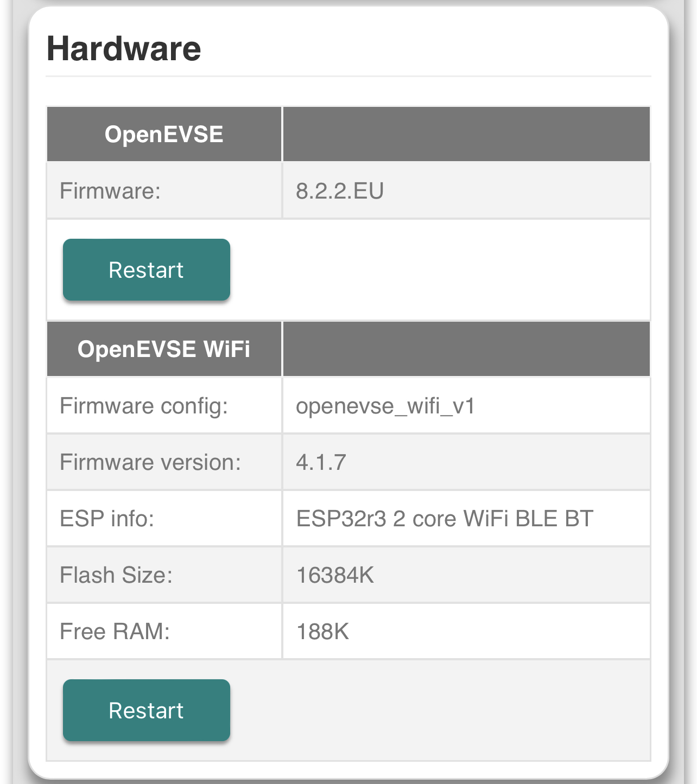Click the 4.1.7 version value
This screenshot has height=784, width=697.
click(x=321, y=462)
